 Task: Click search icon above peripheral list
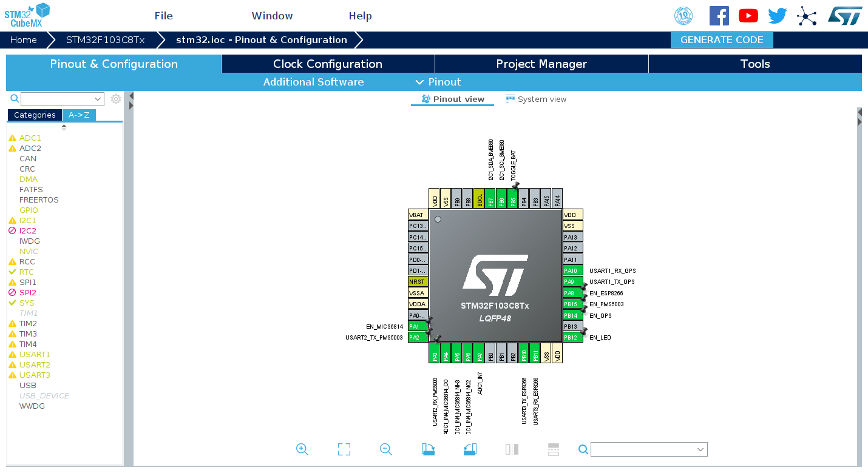(15, 99)
